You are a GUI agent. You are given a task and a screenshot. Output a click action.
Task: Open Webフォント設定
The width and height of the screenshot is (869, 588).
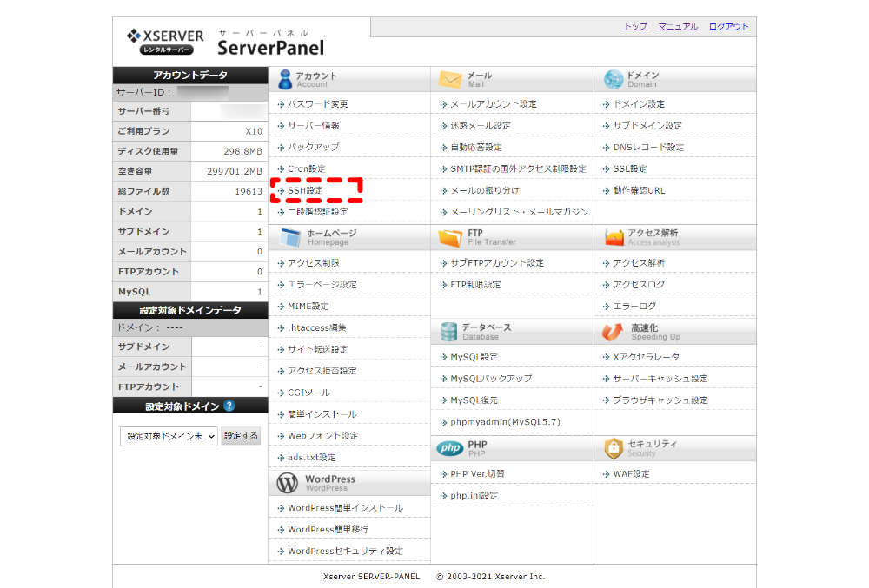[x=323, y=436]
